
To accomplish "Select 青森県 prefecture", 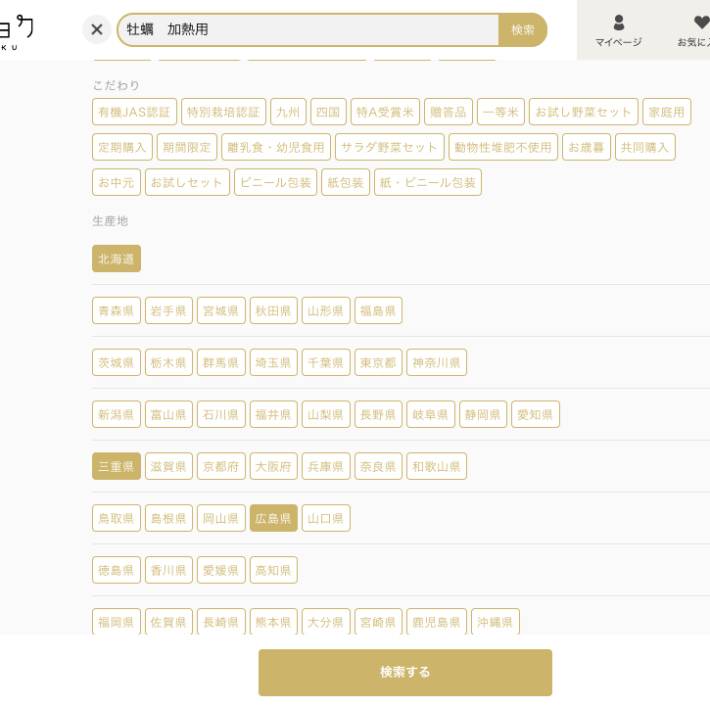I will (116, 311).
